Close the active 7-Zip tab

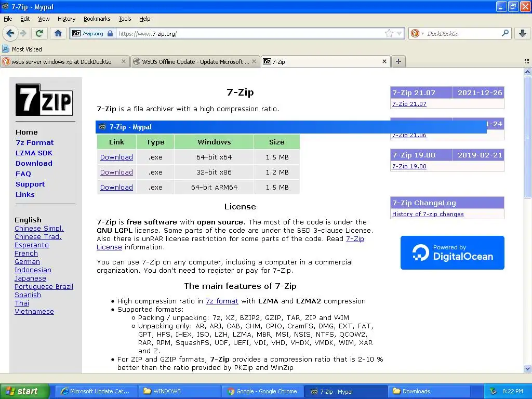pyautogui.click(x=384, y=61)
